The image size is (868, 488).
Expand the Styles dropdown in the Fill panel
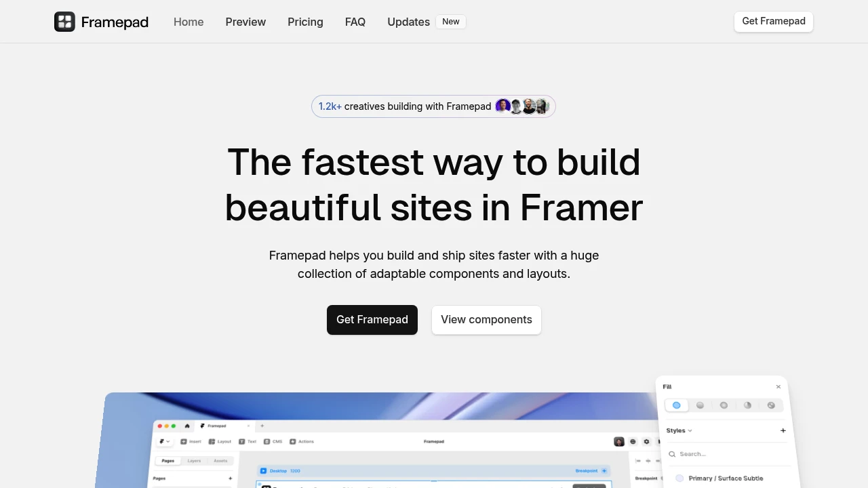click(679, 430)
